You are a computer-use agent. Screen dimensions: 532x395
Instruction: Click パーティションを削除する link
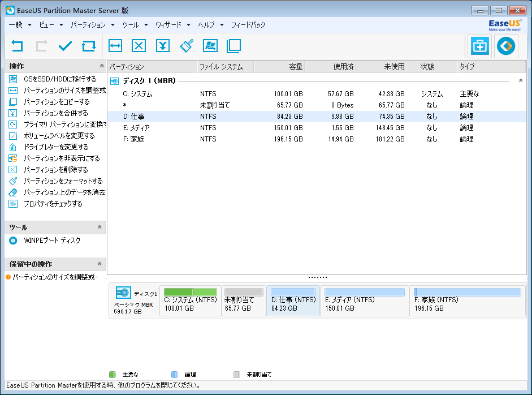pos(56,169)
